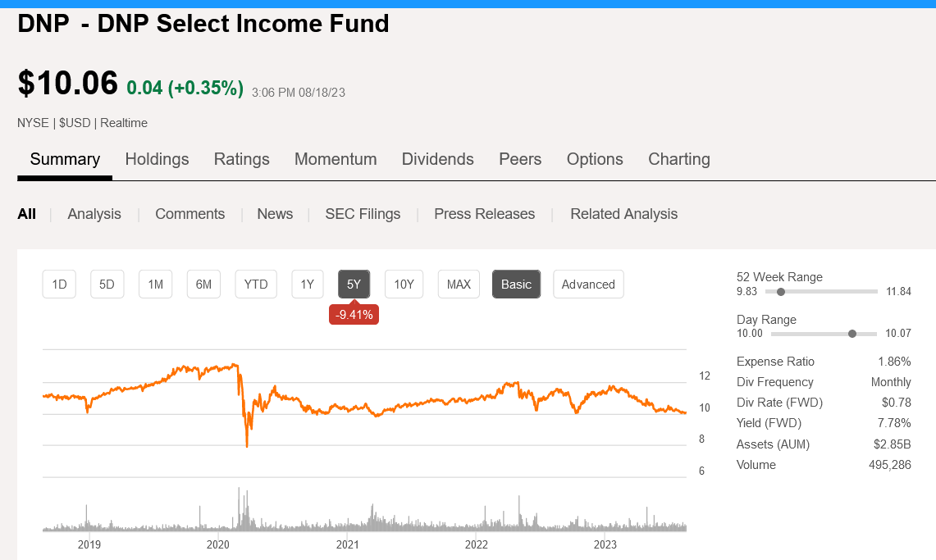
Task: Open Related Analysis filter
Action: point(623,214)
